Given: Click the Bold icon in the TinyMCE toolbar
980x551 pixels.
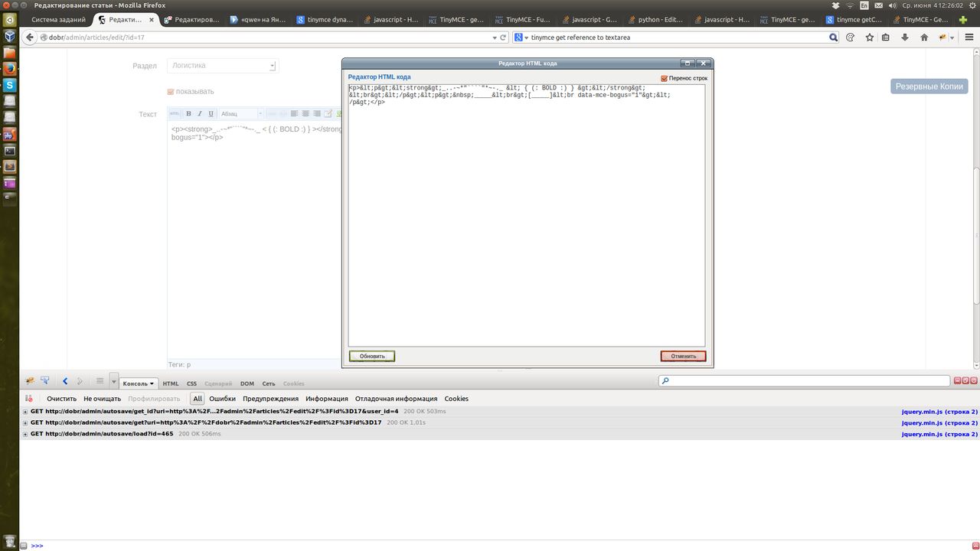Looking at the screenshot, I should (x=189, y=114).
